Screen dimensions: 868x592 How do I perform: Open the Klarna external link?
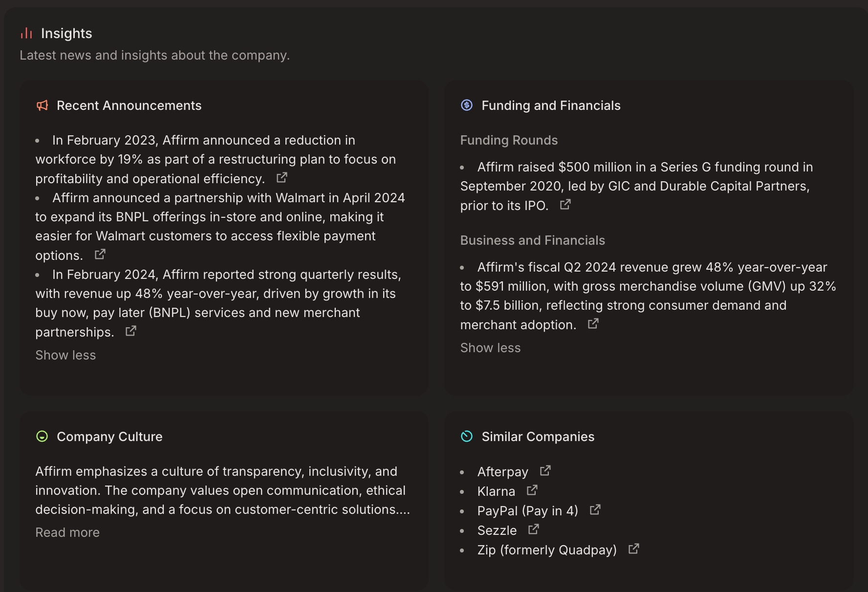click(x=531, y=490)
